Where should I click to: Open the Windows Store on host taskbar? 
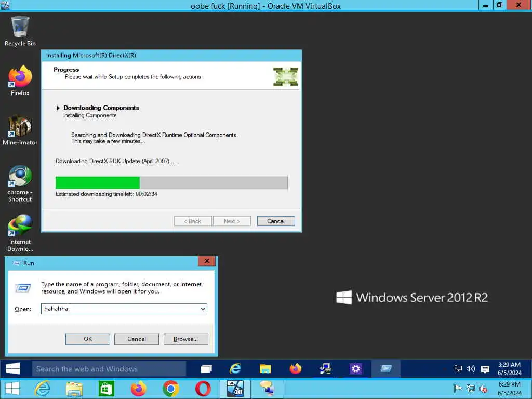(x=106, y=389)
